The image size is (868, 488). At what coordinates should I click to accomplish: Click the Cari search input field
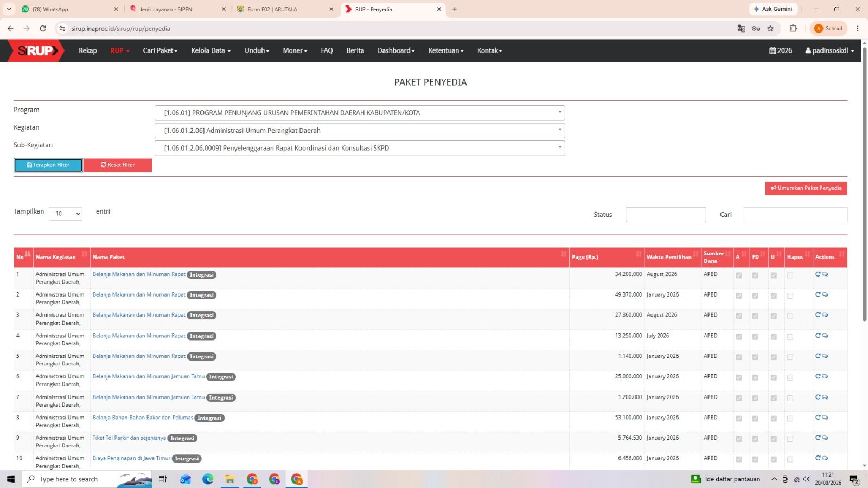click(795, 215)
